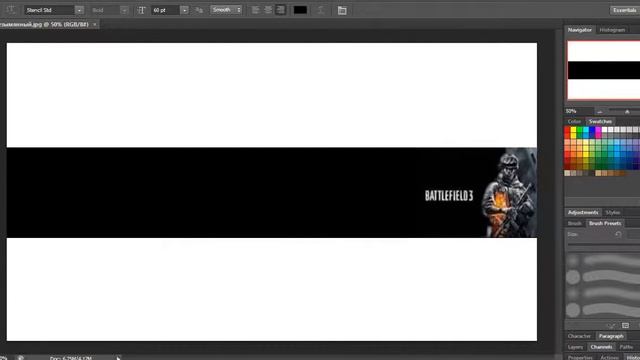The image size is (640, 360).
Task: Switch to the Channels tab
Action: point(601,347)
